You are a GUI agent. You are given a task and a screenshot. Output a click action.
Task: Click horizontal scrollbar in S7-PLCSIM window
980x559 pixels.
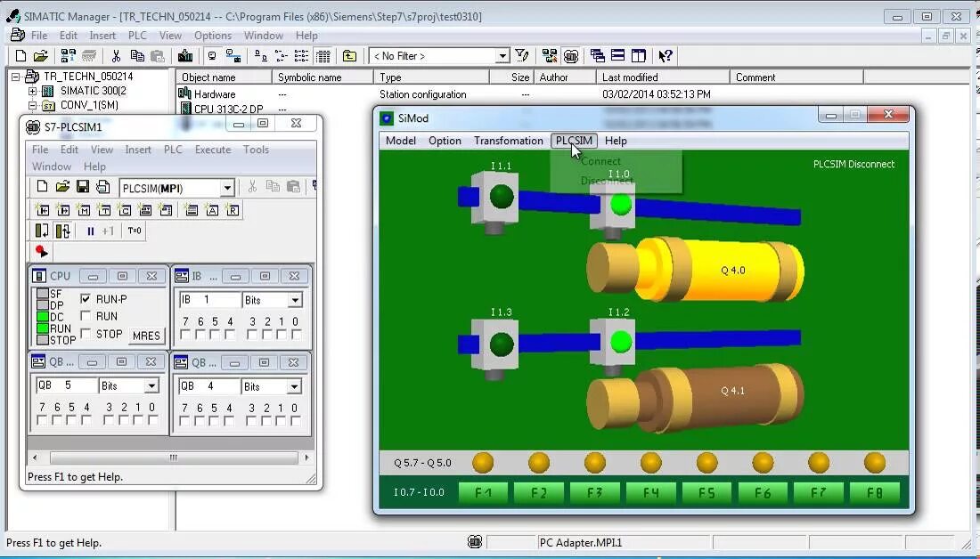coord(174,458)
